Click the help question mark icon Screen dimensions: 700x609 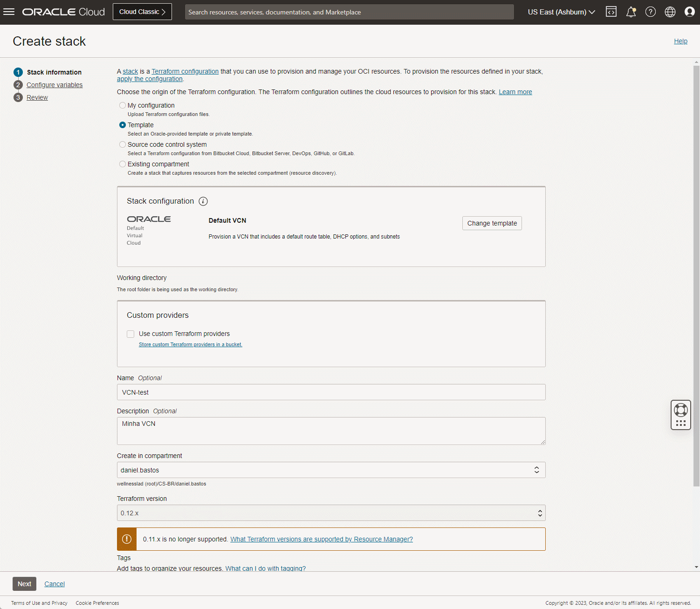(x=651, y=12)
